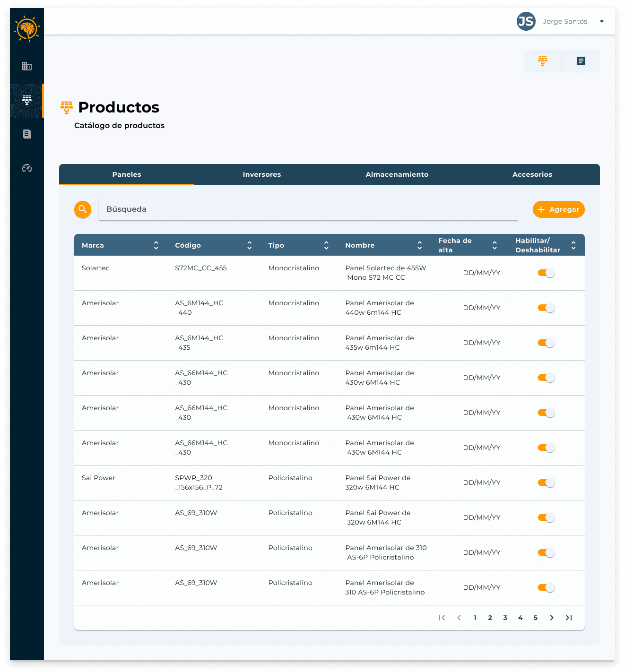Image resolution: width=625 pixels, height=672 pixels.
Task: Toggle the AS_6M144_HC_440 product switch
Action: (x=546, y=308)
